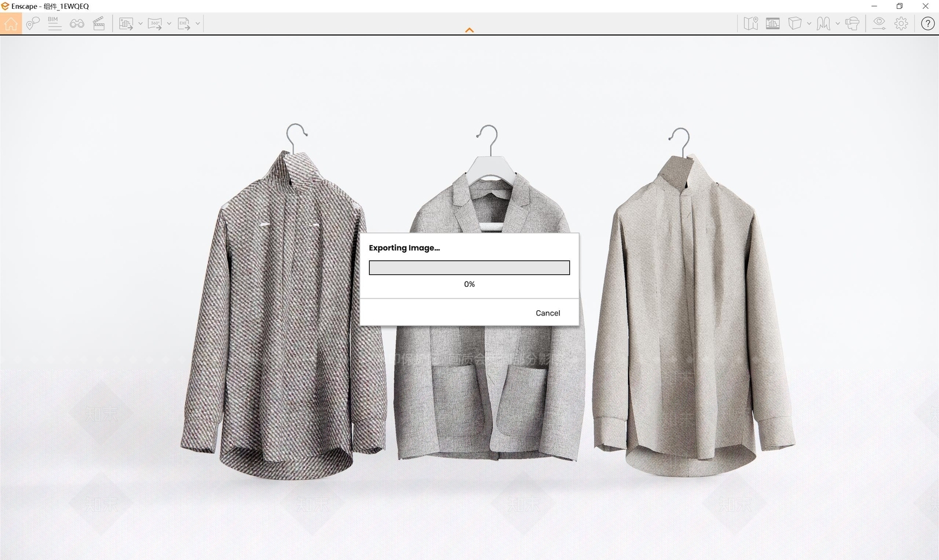Cancel the image export
939x560 pixels.
(x=548, y=313)
